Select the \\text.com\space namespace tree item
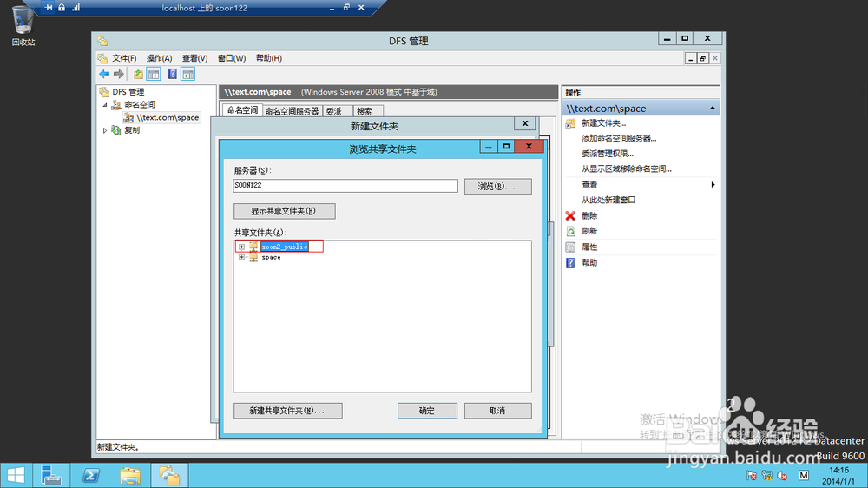The width and height of the screenshot is (868, 488). pyautogui.click(x=168, y=117)
